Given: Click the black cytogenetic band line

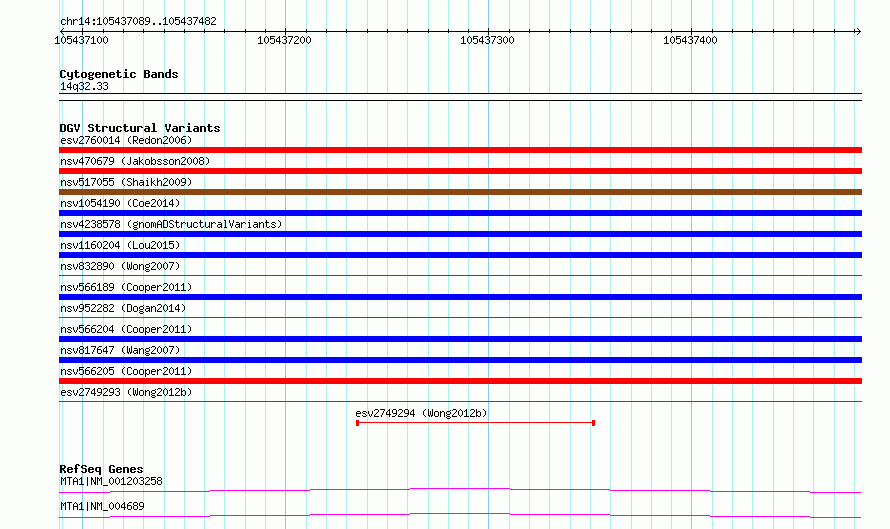Looking at the screenshot, I should (x=460, y=97).
